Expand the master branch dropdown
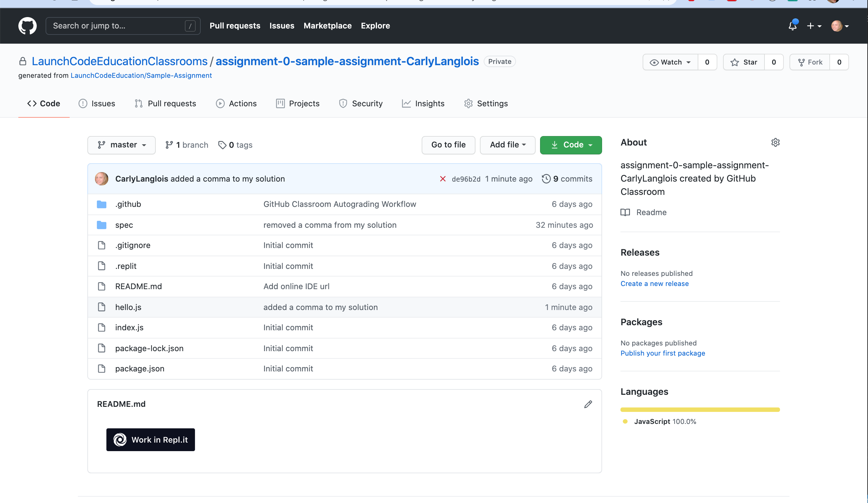 121,145
